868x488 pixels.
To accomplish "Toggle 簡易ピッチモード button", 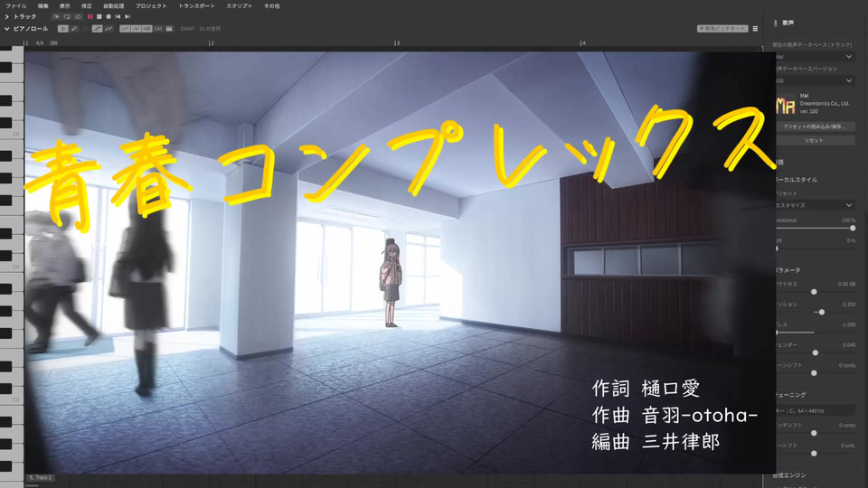I will [722, 29].
